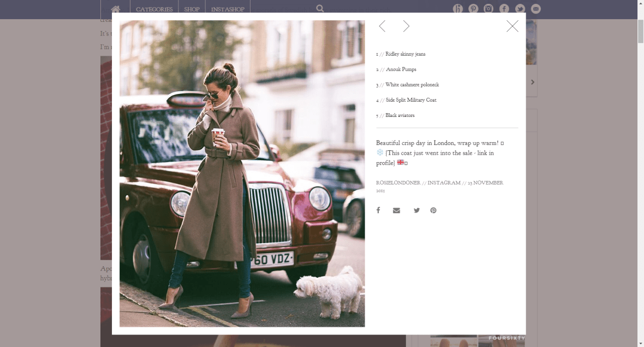644x347 pixels.
Task: Open the Black aviators product link
Action: tap(399, 115)
